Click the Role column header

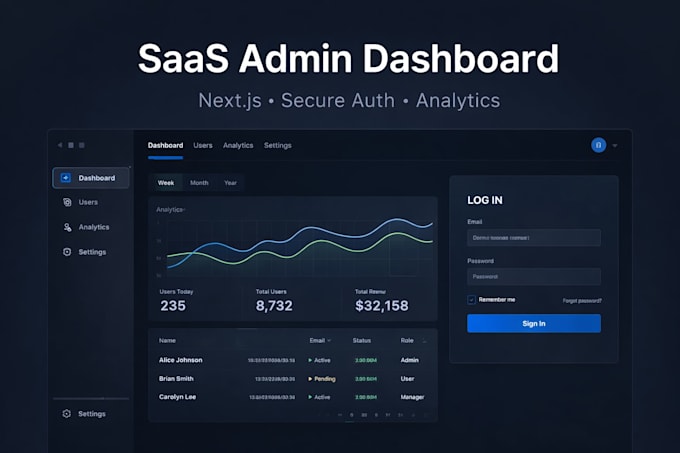pos(407,340)
